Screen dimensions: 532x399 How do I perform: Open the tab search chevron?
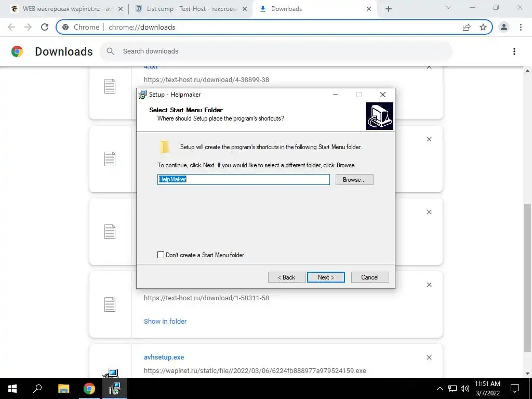coord(448,7)
